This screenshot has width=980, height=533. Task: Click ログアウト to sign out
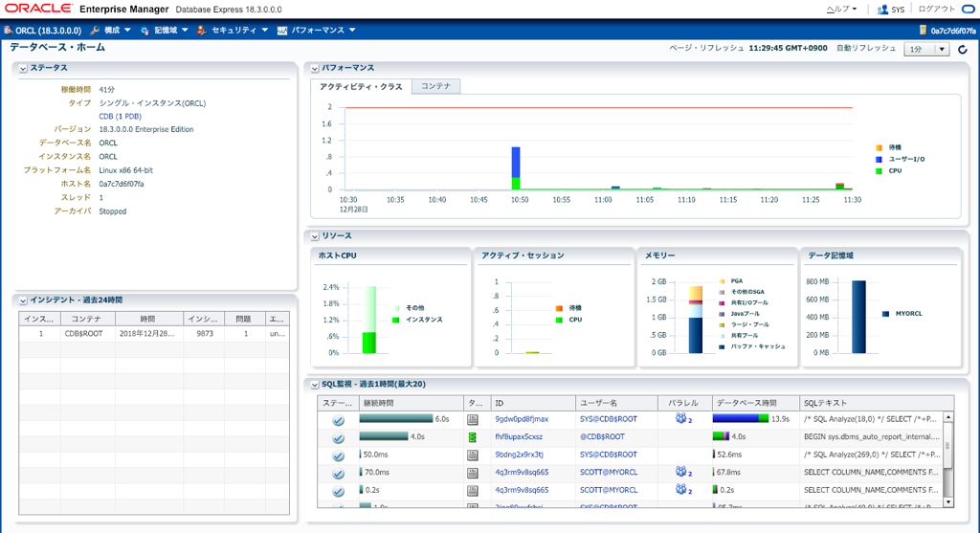[936, 10]
